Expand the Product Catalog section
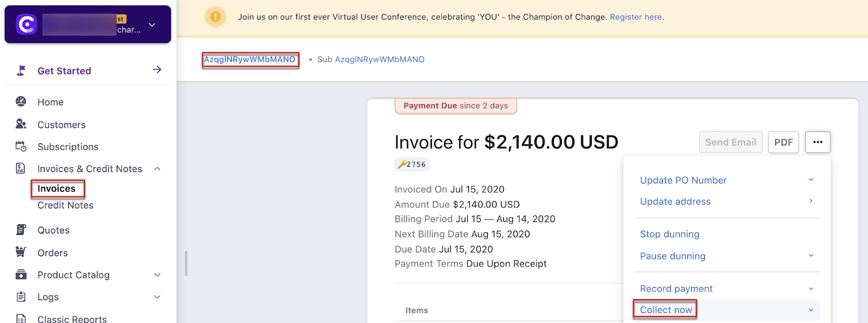Image resolution: width=868 pixels, height=323 pixels. click(x=157, y=275)
